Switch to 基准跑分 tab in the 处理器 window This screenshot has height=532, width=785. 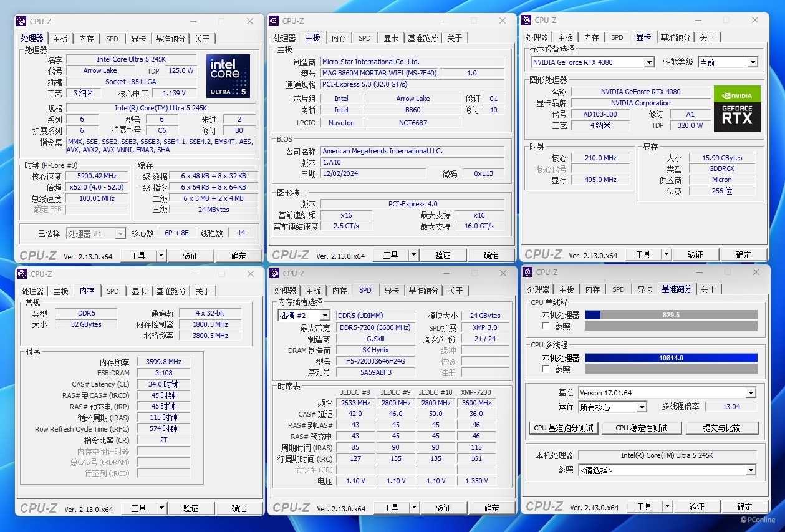[x=170, y=39]
